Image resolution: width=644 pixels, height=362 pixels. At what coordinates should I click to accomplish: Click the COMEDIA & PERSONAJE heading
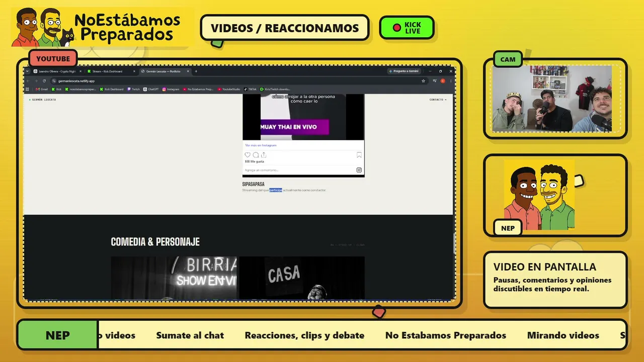(155, 242)
